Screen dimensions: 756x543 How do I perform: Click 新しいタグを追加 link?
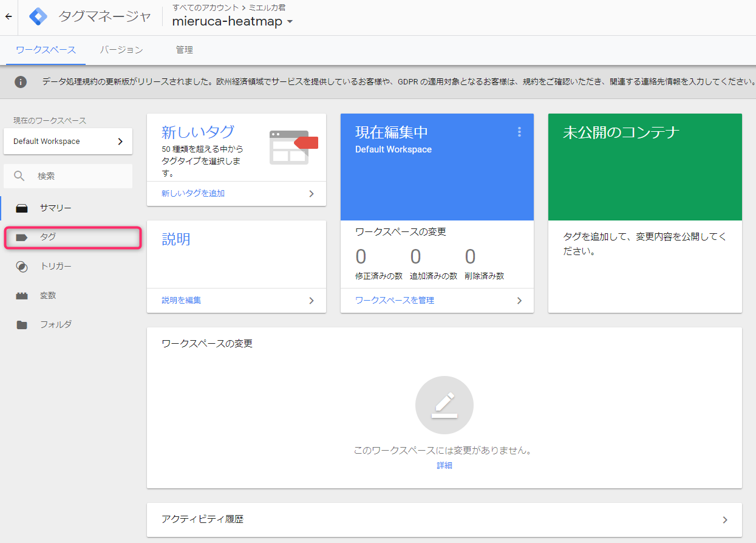193,194
